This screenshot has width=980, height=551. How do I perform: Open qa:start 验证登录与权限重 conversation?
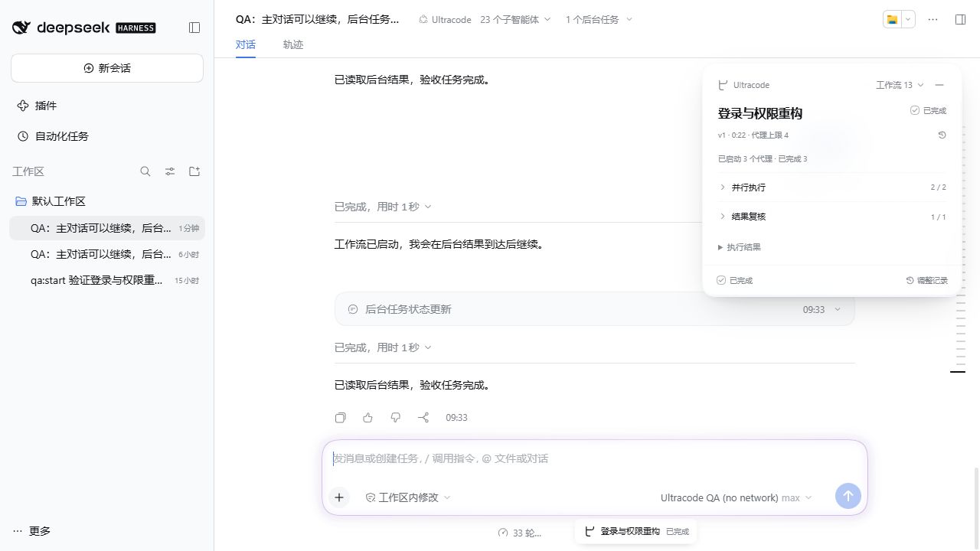coord(107,280)
